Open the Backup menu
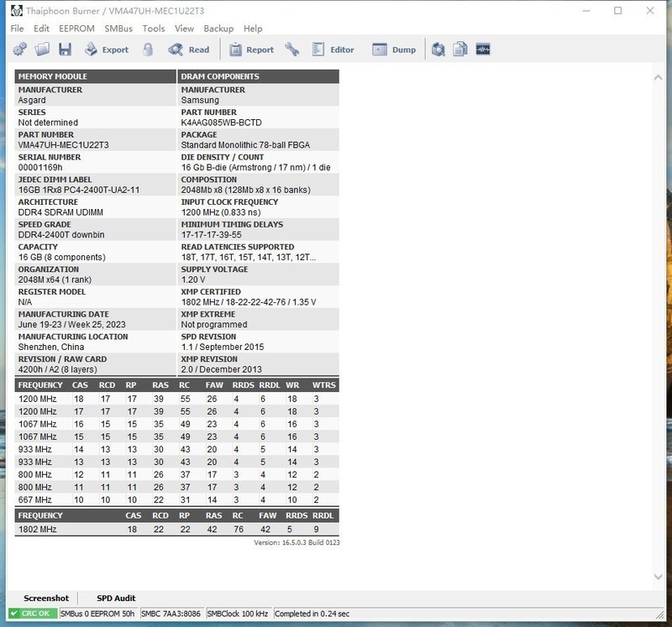The image size is (672, 627). [x=218, y=29]
